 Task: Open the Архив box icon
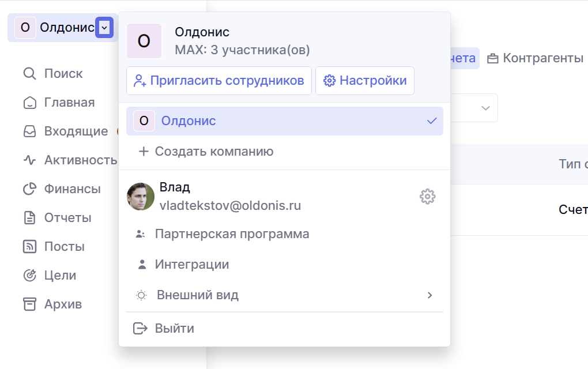pos(29,304)
